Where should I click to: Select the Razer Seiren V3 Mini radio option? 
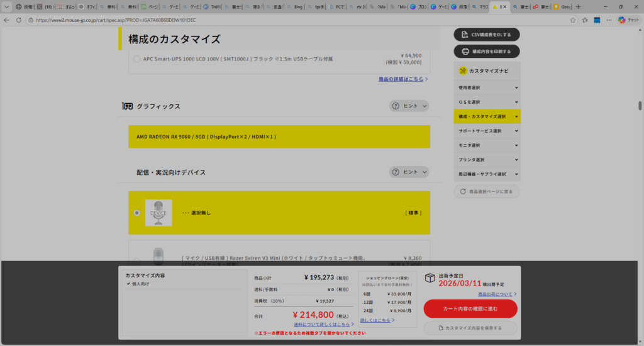(136, 260)
